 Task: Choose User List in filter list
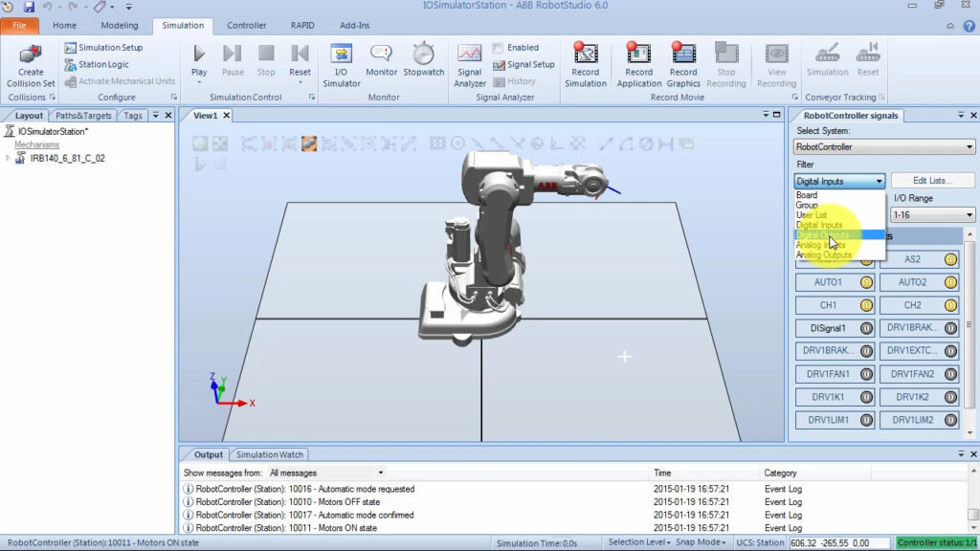(x=839, y=215)
